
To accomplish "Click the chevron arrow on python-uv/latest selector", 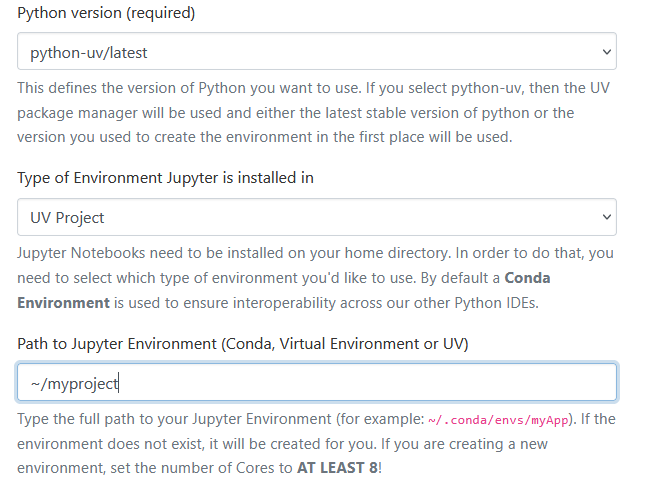I will coord(605,51).
